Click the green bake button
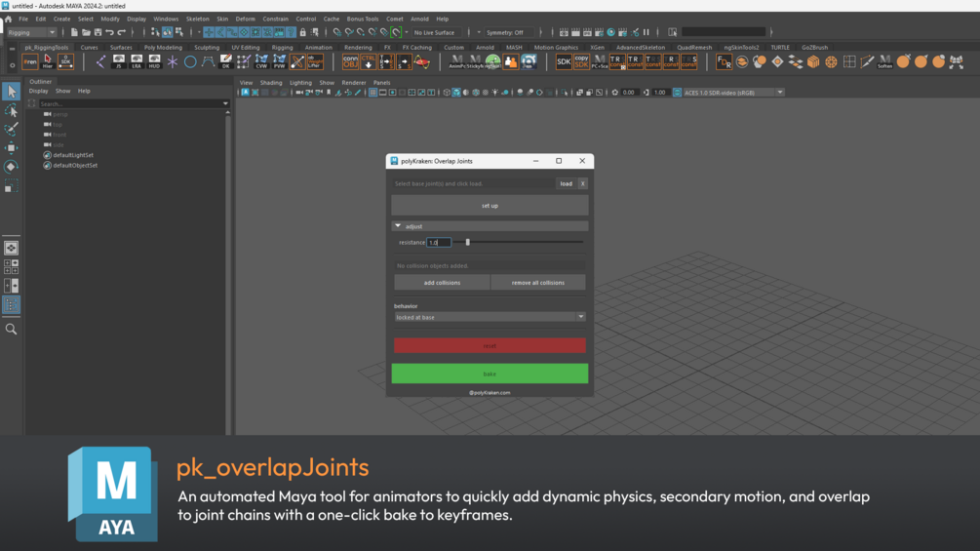 pos(490,374)
